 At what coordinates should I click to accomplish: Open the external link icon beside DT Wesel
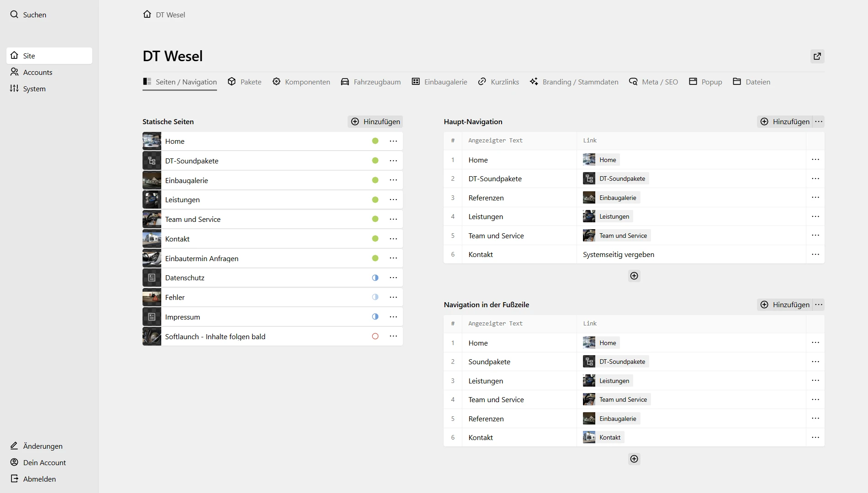817,56
